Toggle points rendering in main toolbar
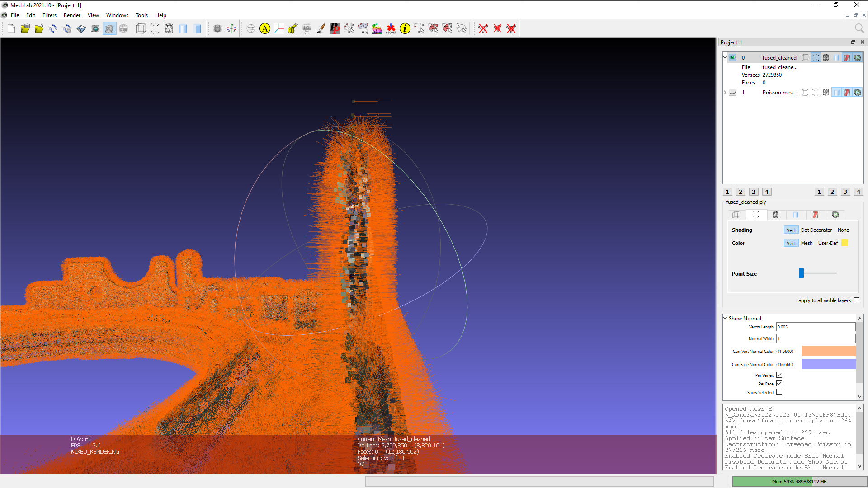Viewport: 868px width, 488px height. click(155, 29)
